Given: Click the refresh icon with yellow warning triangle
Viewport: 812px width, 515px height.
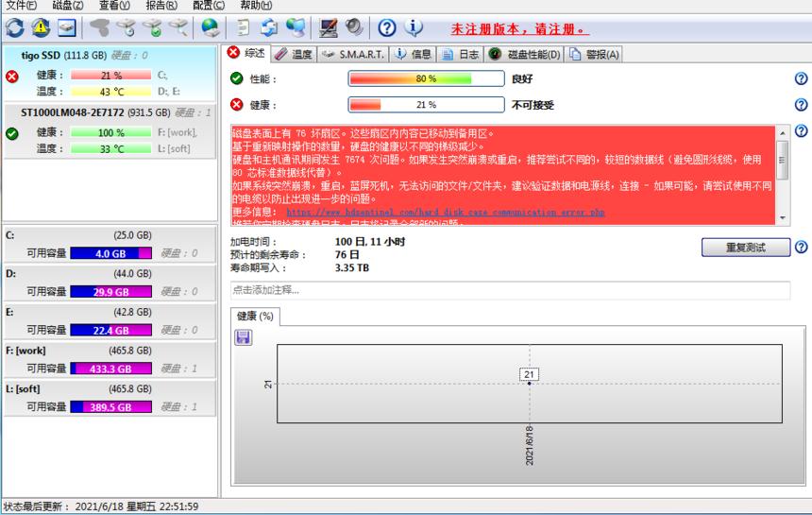Looking at the screenshot, I should click(x=41, y=27).
